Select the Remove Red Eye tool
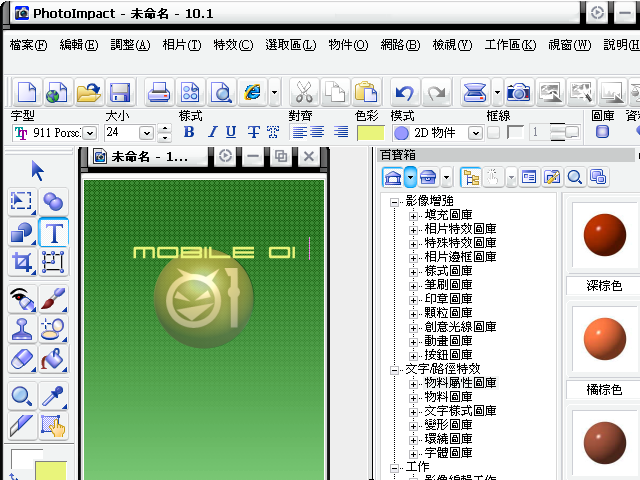 [x=22, y=299]
